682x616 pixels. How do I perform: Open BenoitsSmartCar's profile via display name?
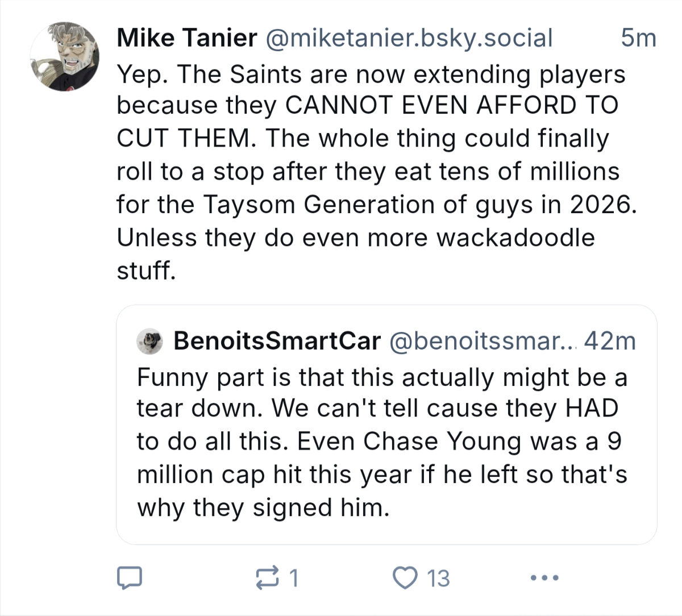(x=277, y=340)
